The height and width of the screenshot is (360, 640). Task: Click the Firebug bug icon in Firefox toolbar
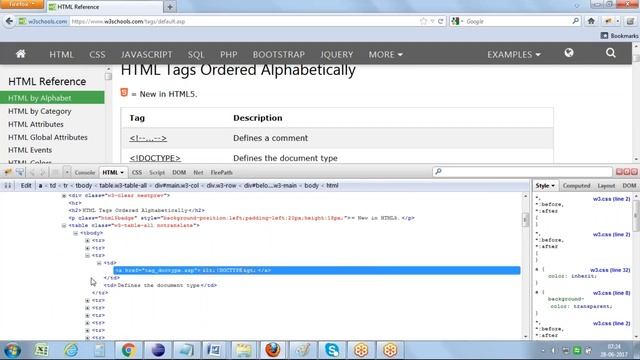[608, 21]
